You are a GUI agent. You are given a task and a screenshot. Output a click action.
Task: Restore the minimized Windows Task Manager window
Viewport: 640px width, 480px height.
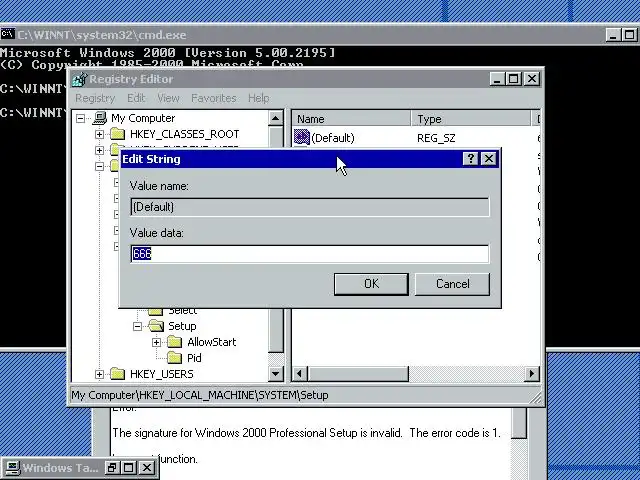pyautogui.click(x=111, y=468)
